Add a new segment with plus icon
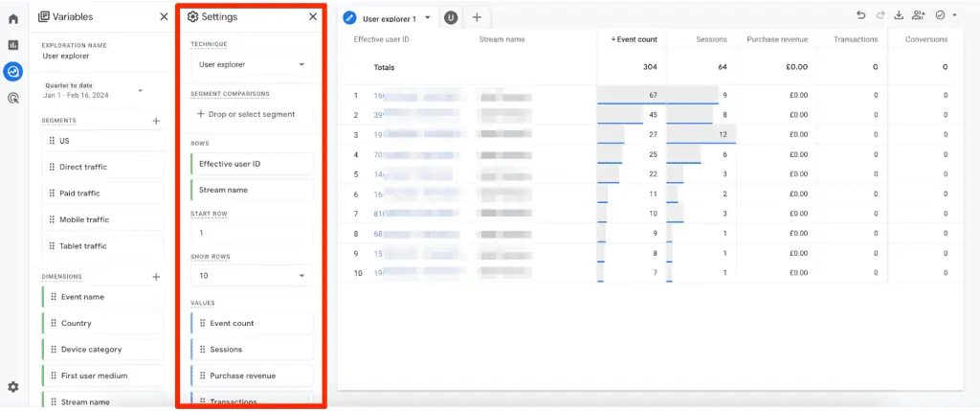Viewport: 980px width, 411px height. pyautogui.click(x=156, y=121)
